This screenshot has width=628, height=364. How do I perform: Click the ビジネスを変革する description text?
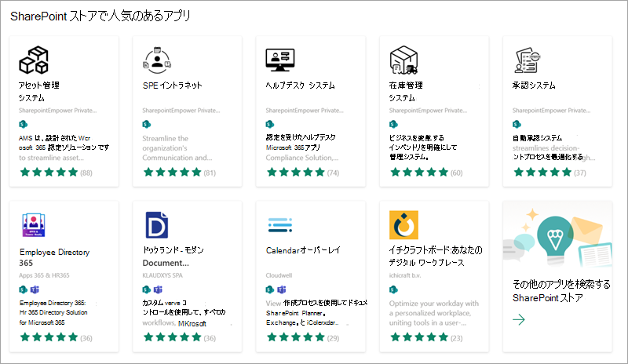(x=422, y=147)
